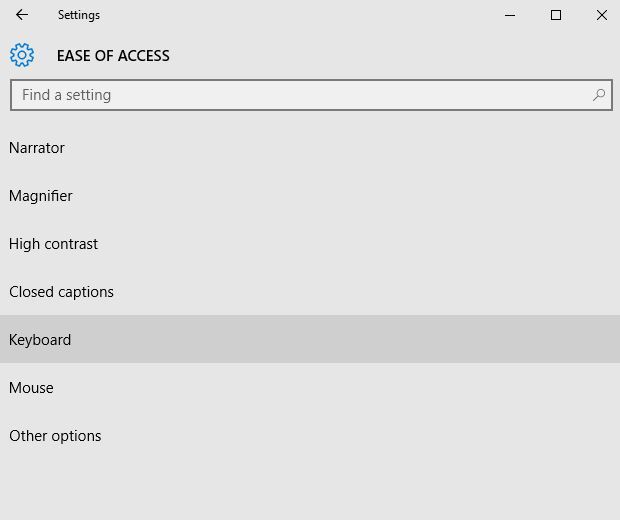Go back using the arrow icon
This screenshot has height=520, width=620.
[22, 15]
